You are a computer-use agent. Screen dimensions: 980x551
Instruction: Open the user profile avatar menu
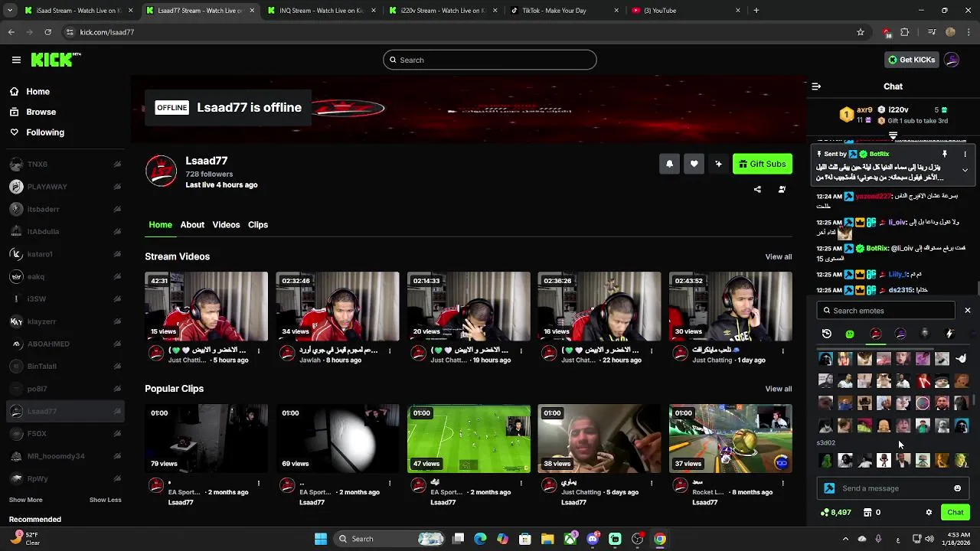952,60
